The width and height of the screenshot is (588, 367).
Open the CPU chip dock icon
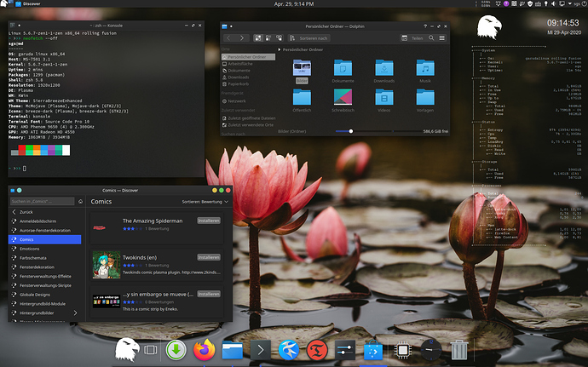pos(403,350)
